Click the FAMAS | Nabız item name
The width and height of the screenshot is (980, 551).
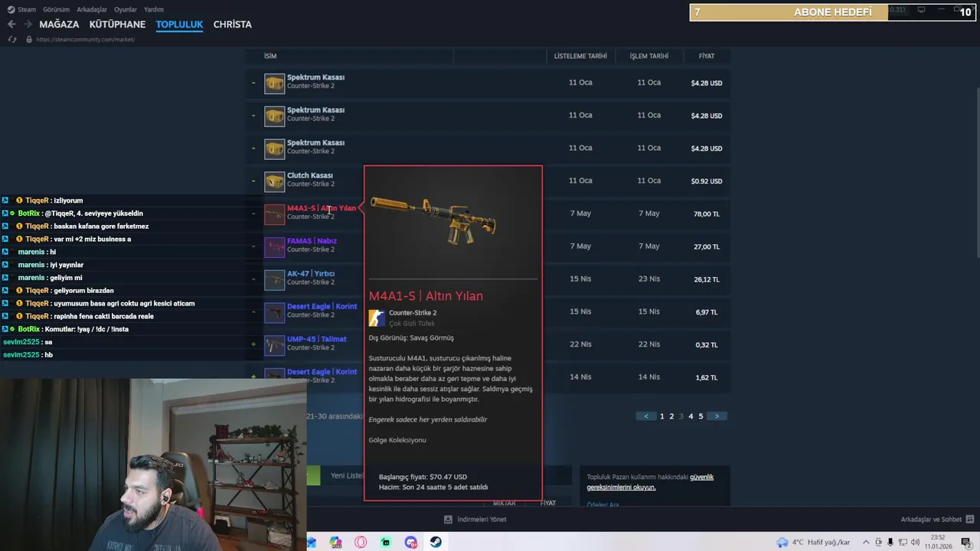[312, 241]
